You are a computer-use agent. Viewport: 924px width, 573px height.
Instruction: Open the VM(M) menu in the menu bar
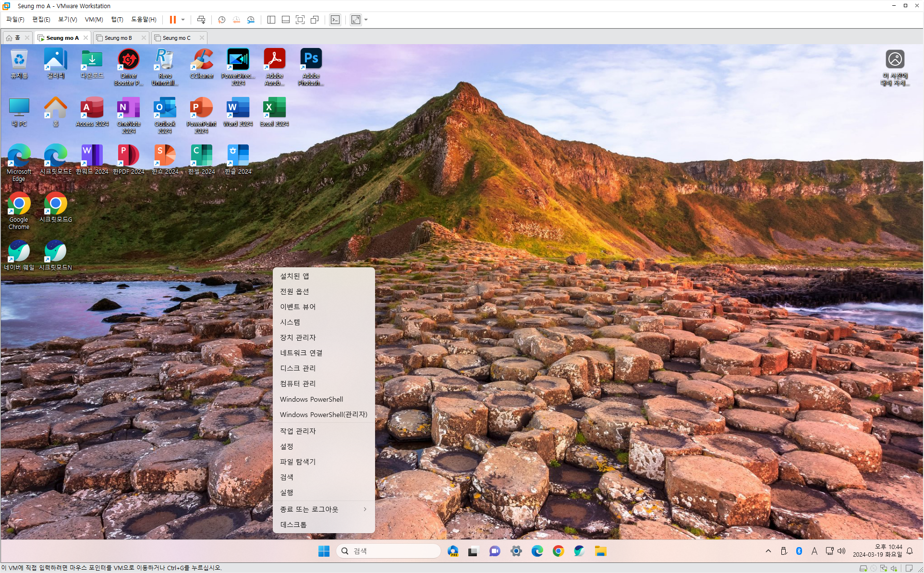[x=94, y=20]
